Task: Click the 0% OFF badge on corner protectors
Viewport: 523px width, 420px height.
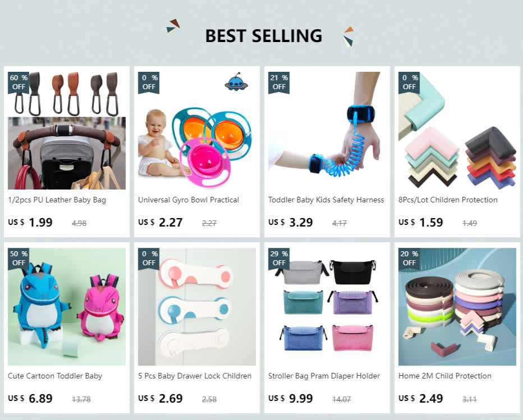Action: (409, 82)
